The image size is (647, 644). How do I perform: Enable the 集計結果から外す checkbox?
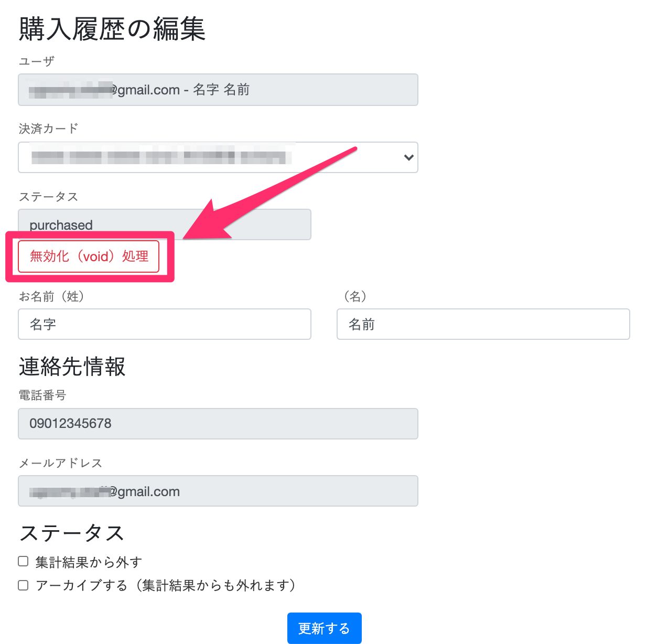click(x=23, y=562)
